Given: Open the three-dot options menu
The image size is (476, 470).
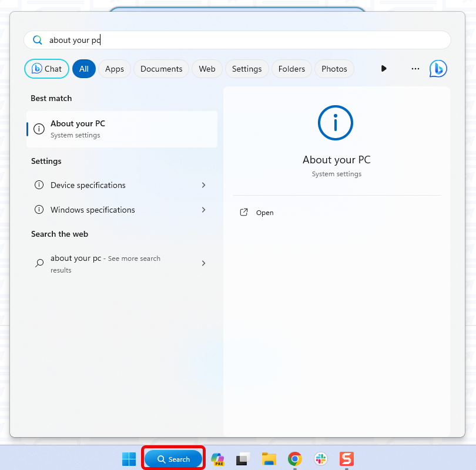Looking at the screenshot, I should tap(415, 69).
